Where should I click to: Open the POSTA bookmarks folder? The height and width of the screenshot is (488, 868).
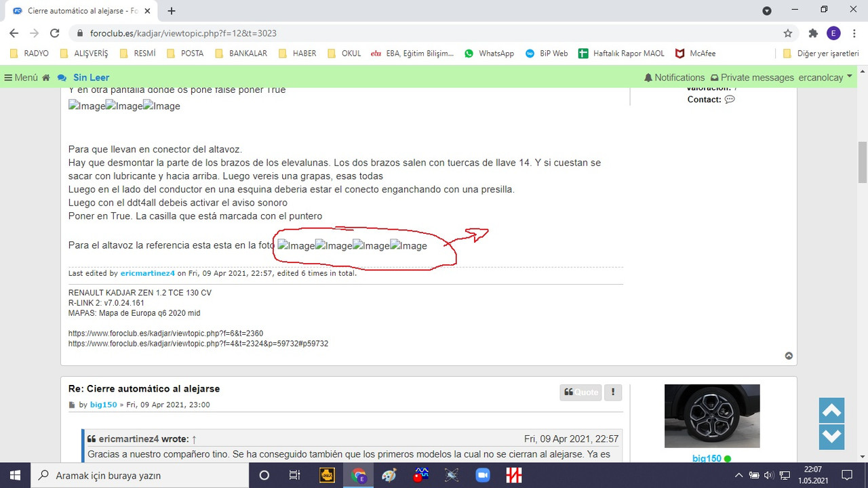point(186,53)
